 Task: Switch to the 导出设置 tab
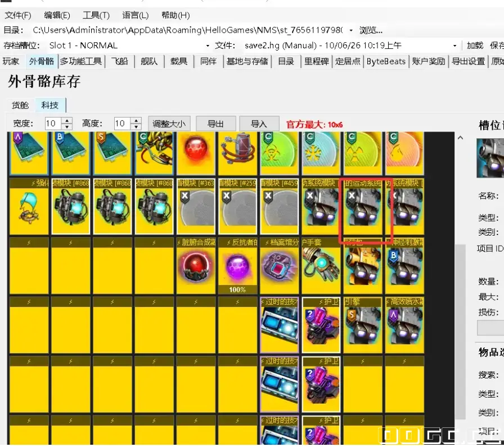(x=469, y=61)
